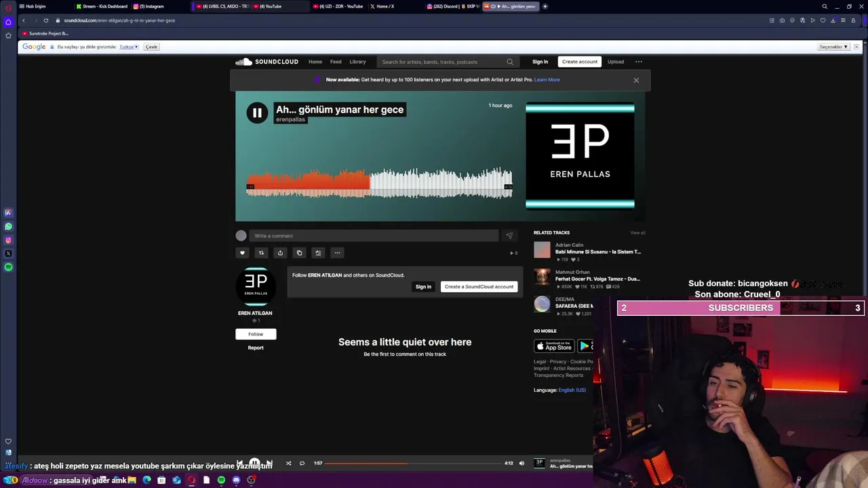The height and width of the screenshot is (488, 868).
Task: Report the EREN ATILGAN profile
Action: click(x=256, y=348)
